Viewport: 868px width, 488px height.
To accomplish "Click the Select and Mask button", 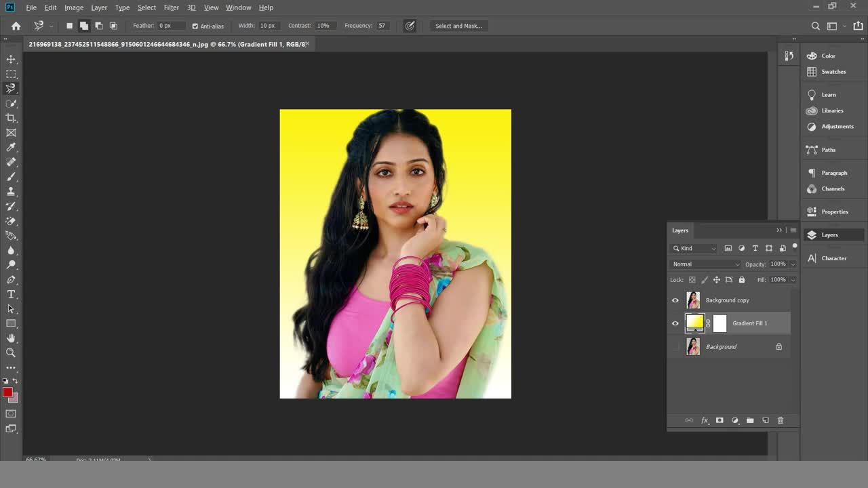I will (458, 26).
